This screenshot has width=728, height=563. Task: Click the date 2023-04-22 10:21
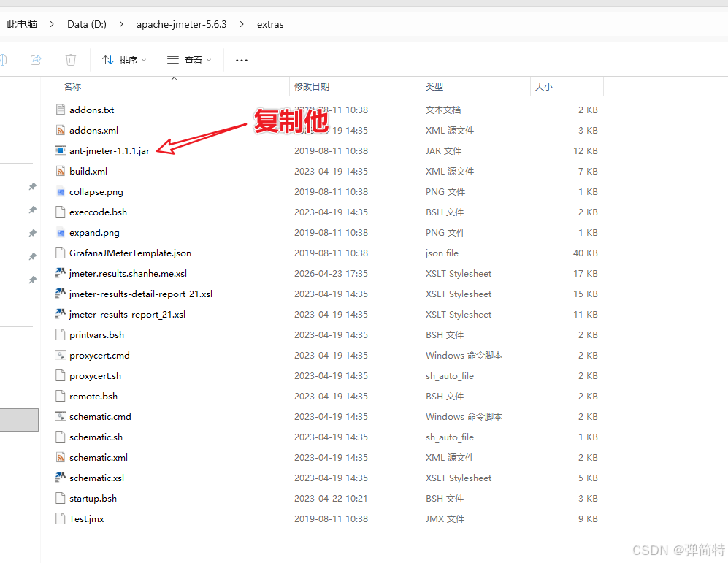point(331,498)
